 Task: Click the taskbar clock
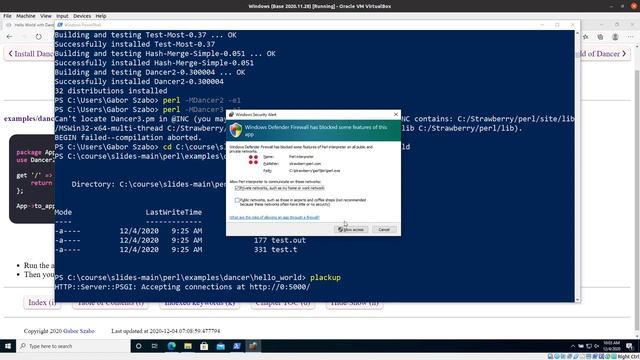611,346
